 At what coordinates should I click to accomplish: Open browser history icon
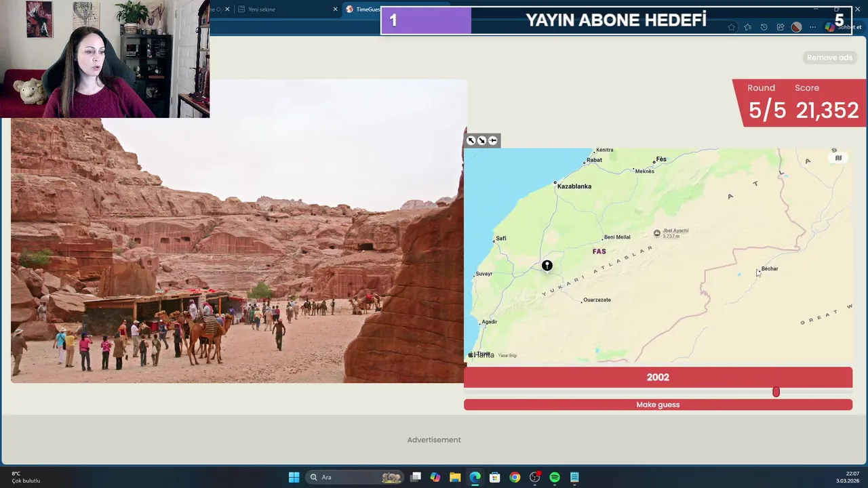[x=764, y=27]
